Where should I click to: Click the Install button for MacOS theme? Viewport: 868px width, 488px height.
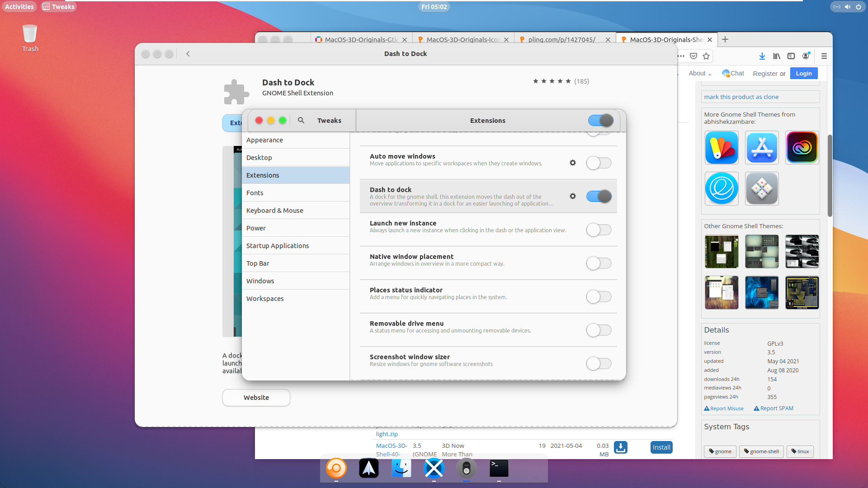pyautogui.click(x=661, y=447)
